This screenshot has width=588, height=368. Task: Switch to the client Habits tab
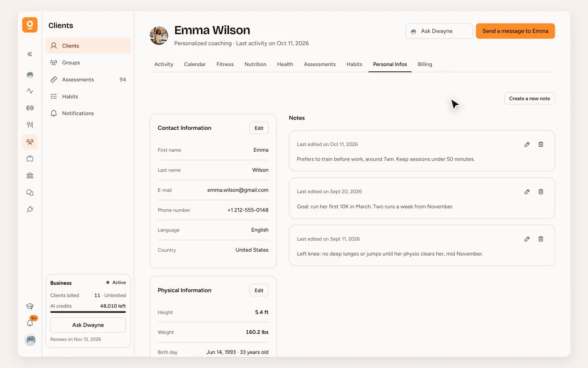point(354,64)
